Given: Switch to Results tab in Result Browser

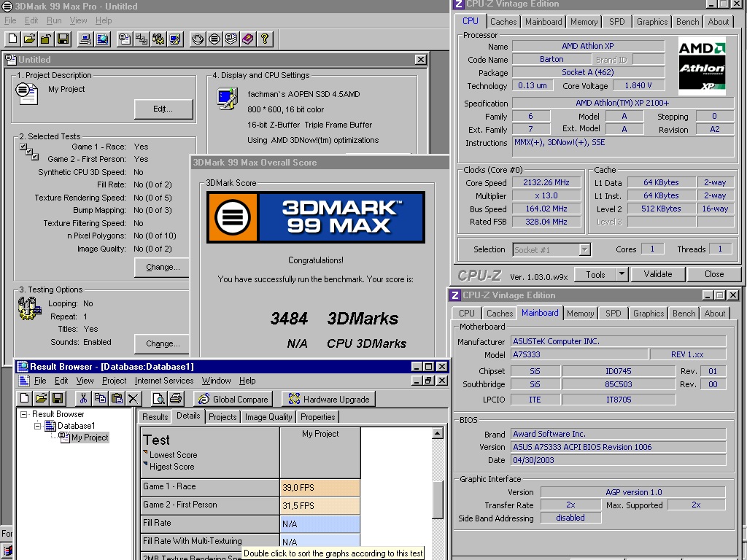Looking at the screenshot, I should 155,416.
